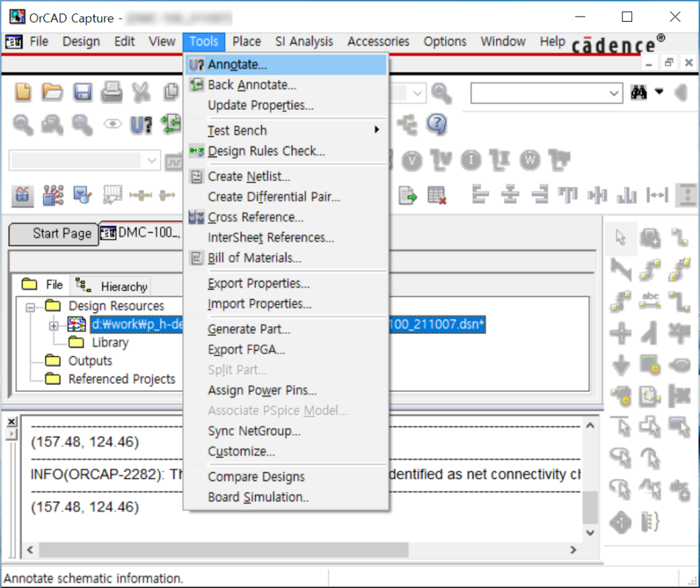Click the New document toolbar icon
Screen dimensions: 700x588
pos(22,92)
